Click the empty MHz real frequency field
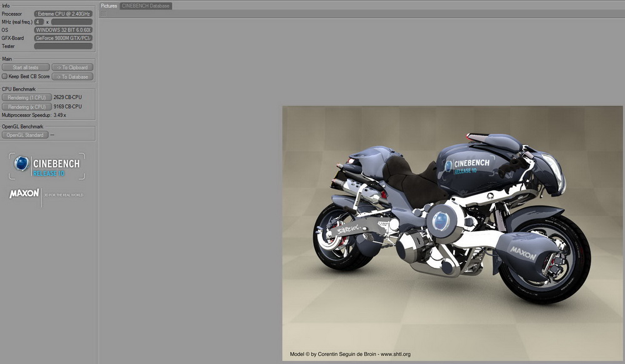 (x=72, y=22)
